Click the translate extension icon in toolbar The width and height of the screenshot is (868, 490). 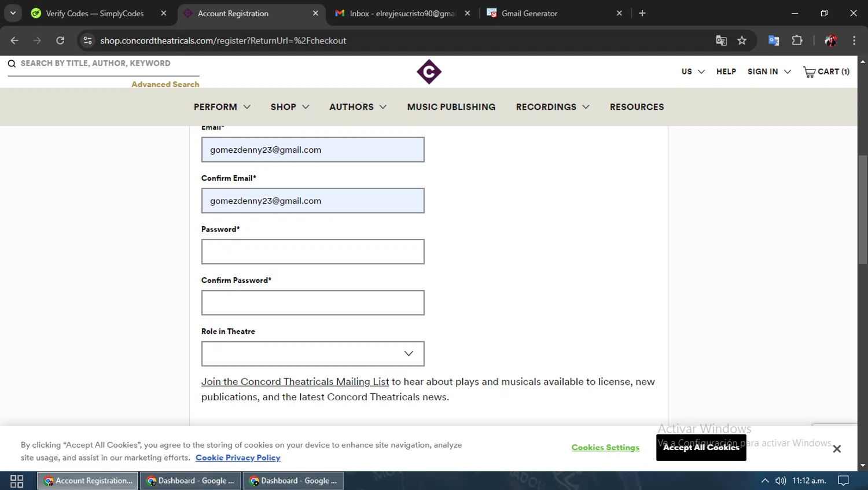coord(774,40)
